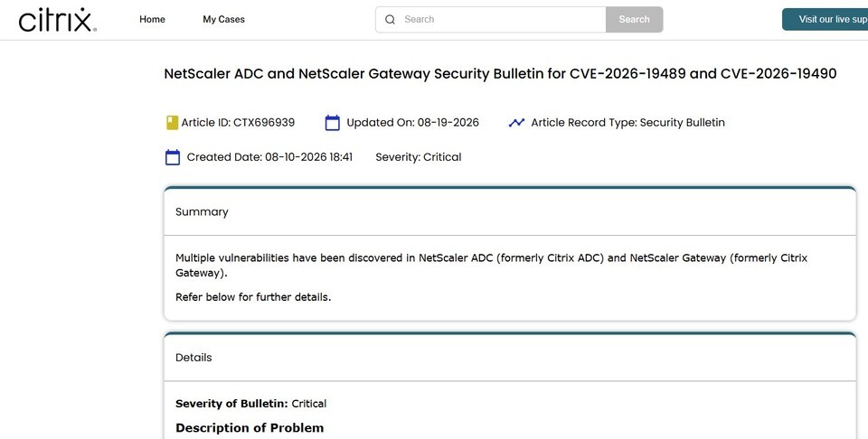Open My Cases in navigation
The image size is (868, 439).
[x=223, y=19]
